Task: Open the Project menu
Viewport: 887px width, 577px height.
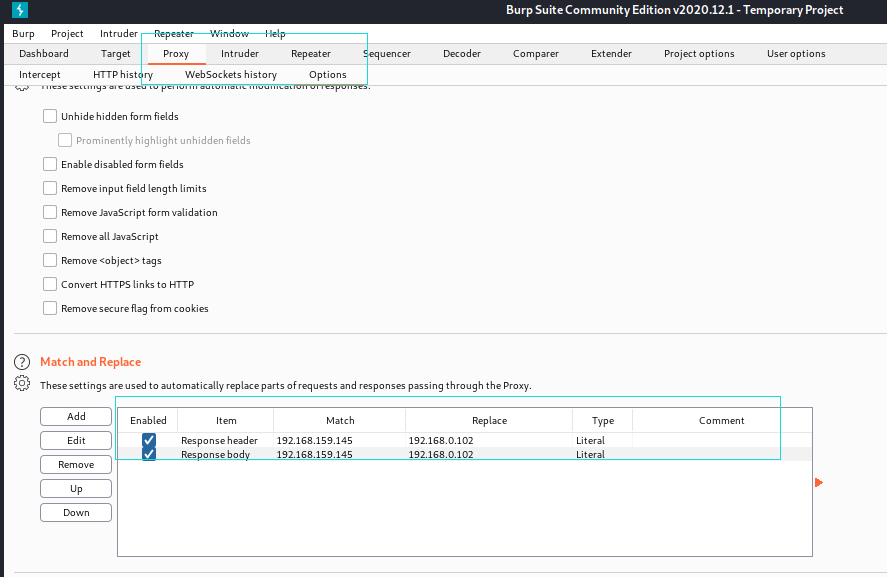Action: [x=67, y=33]
